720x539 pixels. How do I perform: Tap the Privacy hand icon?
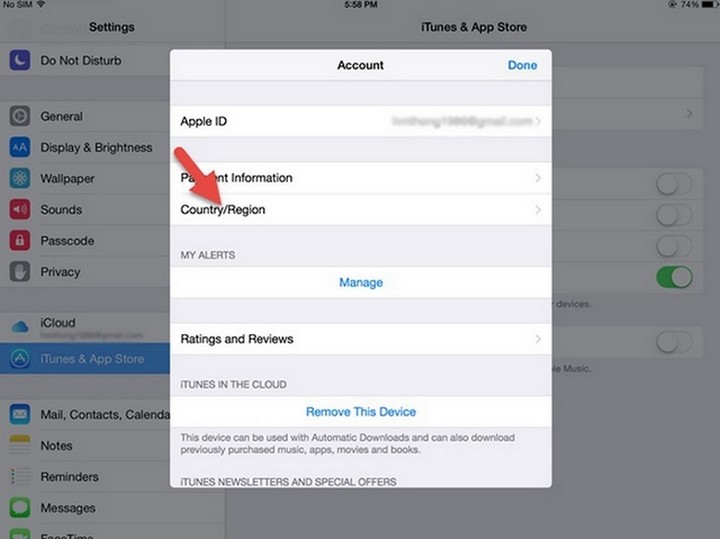[20, 272]
